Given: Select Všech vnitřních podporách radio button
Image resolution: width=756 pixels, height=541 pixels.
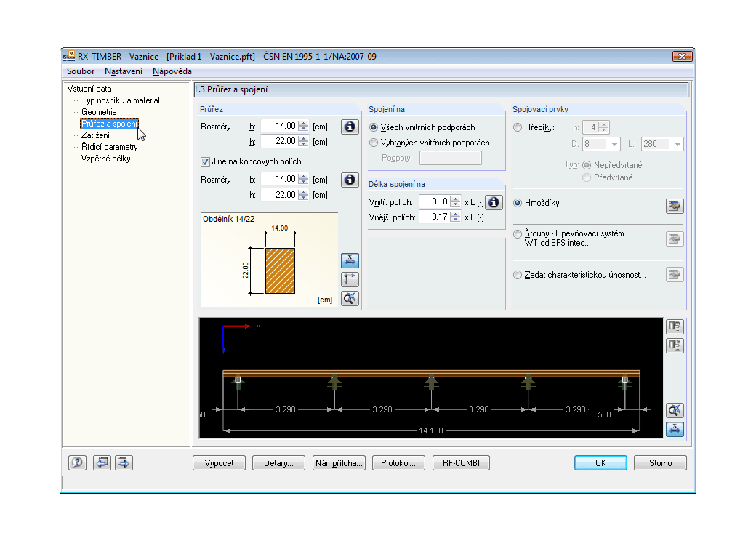Looking at the screenshot, I should coord(374,127).
